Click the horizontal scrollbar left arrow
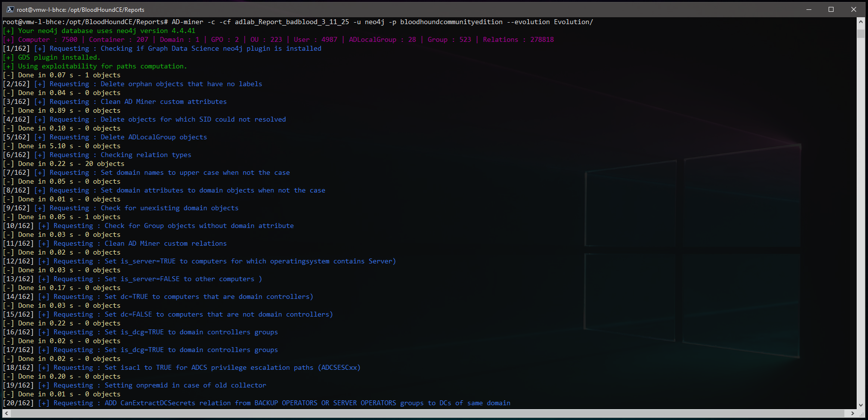 6,414
